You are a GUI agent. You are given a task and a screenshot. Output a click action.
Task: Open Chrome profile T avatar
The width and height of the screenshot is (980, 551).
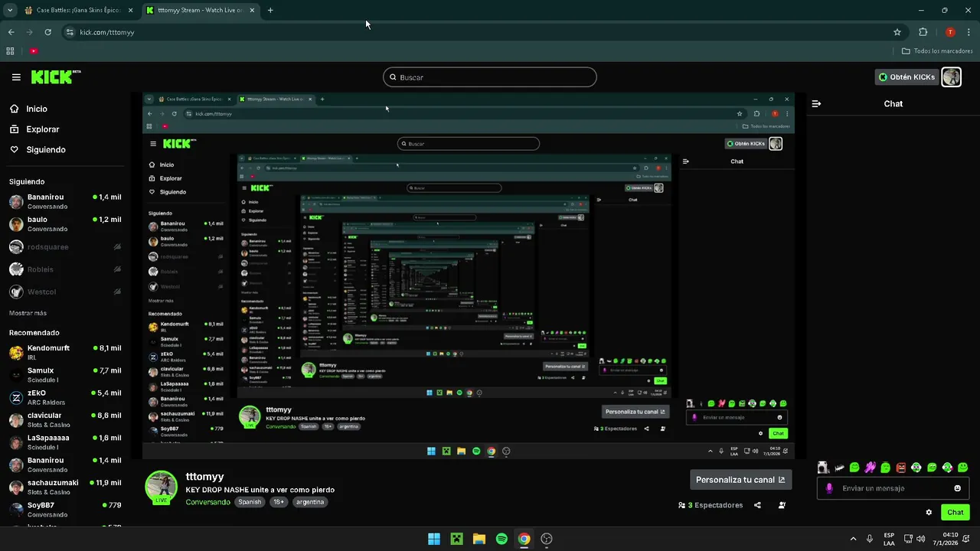coord(950,32)
